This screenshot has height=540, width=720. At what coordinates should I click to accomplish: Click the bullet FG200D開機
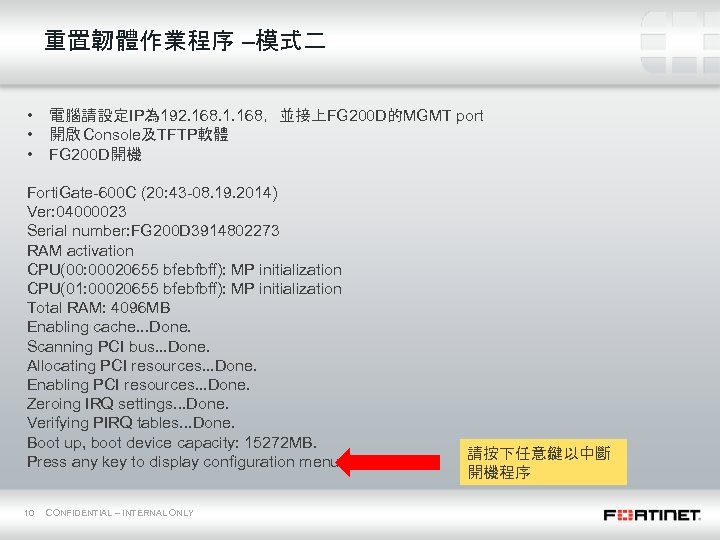[95, 154]
